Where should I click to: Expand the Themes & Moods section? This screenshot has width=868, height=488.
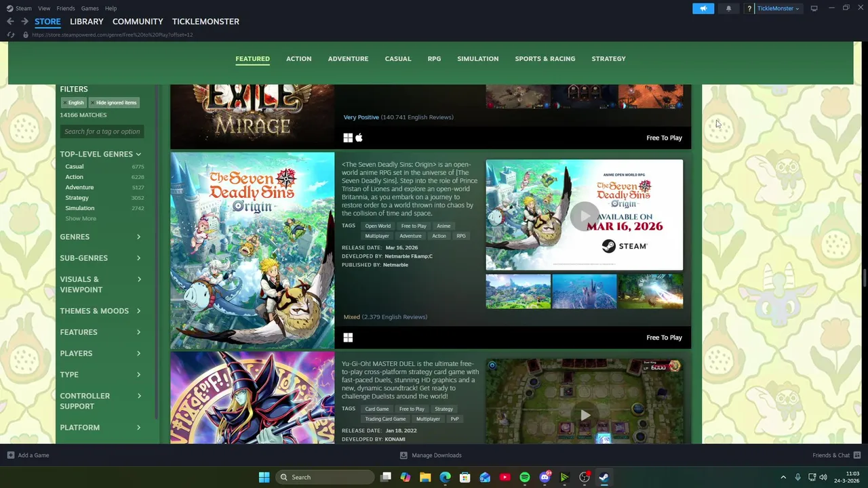(x=100, y=311)
